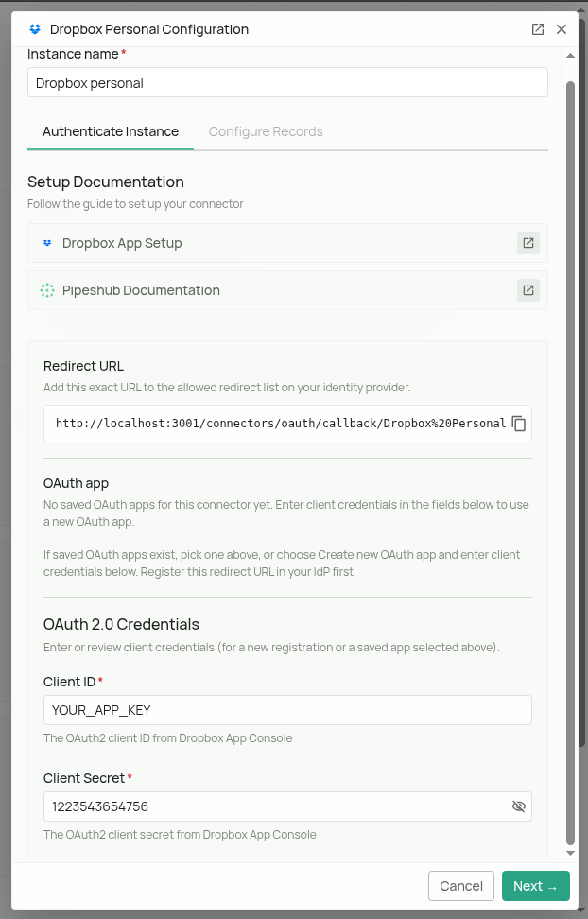
Task: Open configuration dialog in new window icon
Action: [538, 29]
